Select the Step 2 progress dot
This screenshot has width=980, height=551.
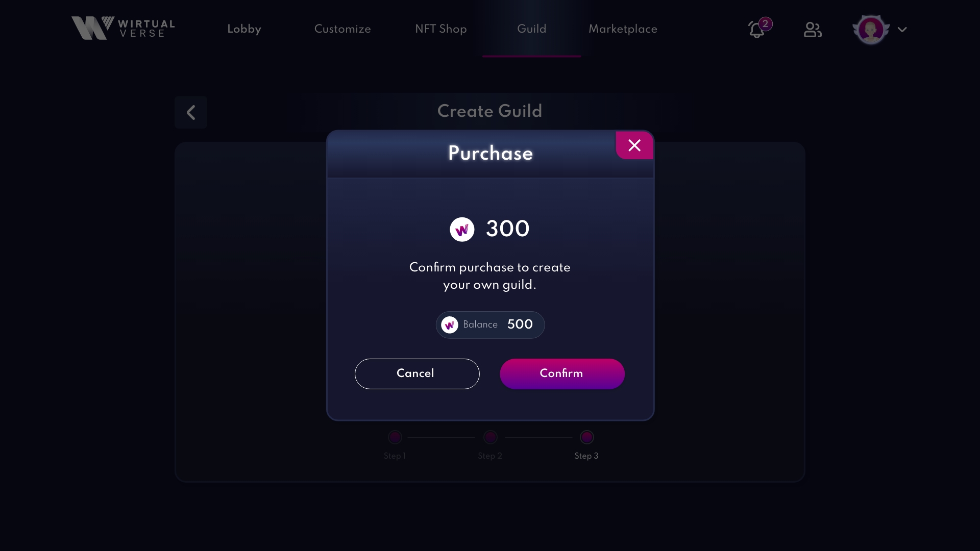491,437
